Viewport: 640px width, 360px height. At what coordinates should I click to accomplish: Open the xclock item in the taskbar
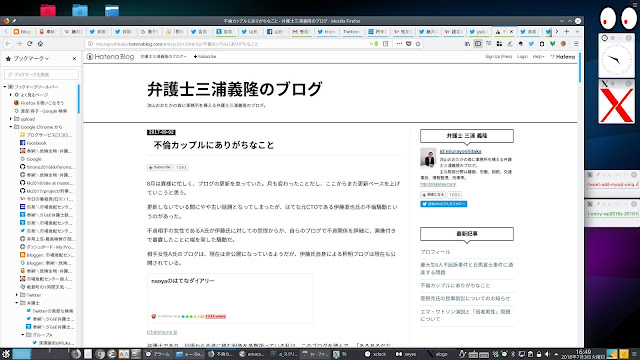point(376,354)
